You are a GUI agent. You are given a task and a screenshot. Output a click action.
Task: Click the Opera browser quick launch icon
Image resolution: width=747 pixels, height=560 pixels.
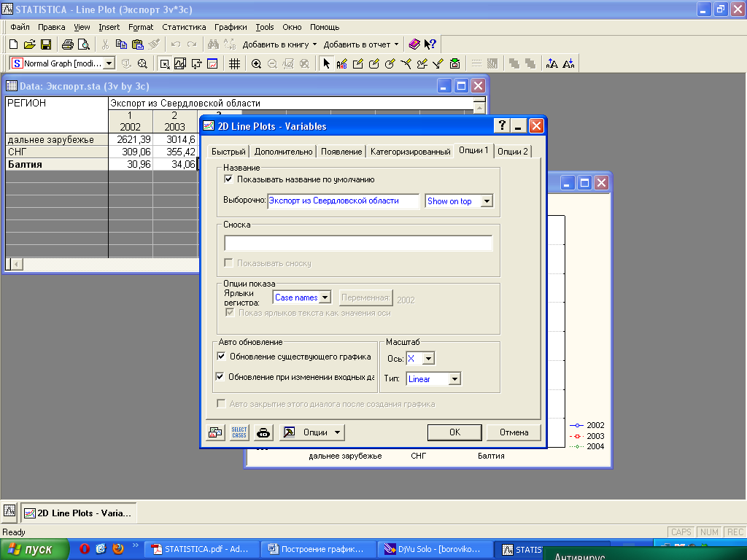pos(85,548)
